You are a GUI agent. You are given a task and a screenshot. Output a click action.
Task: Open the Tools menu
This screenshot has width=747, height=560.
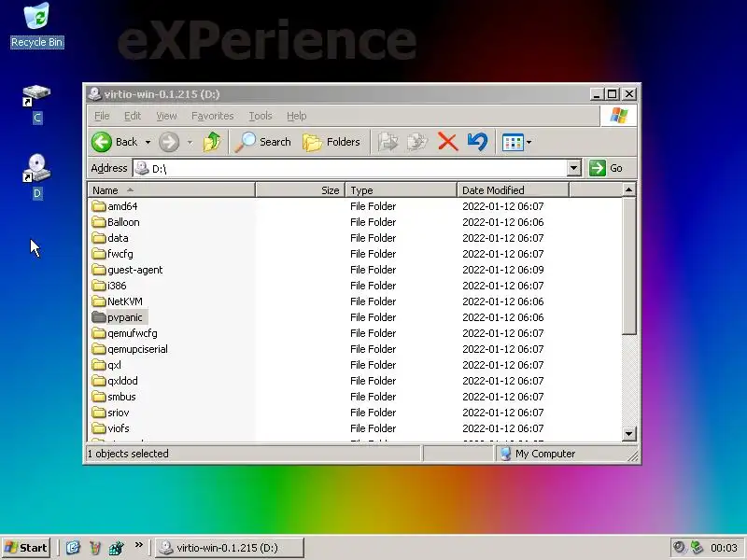[261, 116]
